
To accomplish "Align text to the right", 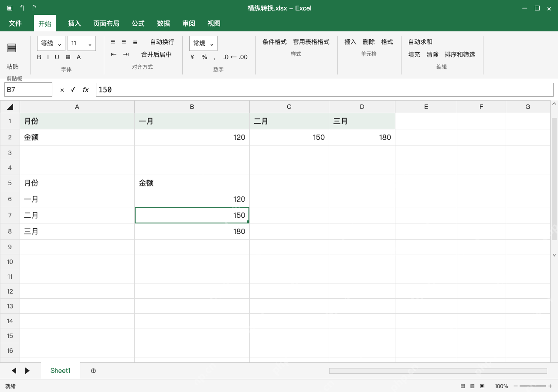I will click(135, 42).
